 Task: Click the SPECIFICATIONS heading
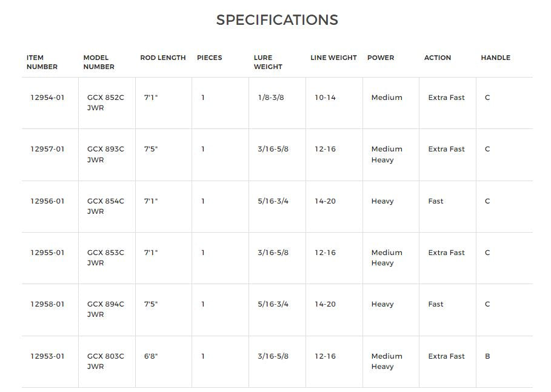[x=277, y=20]
